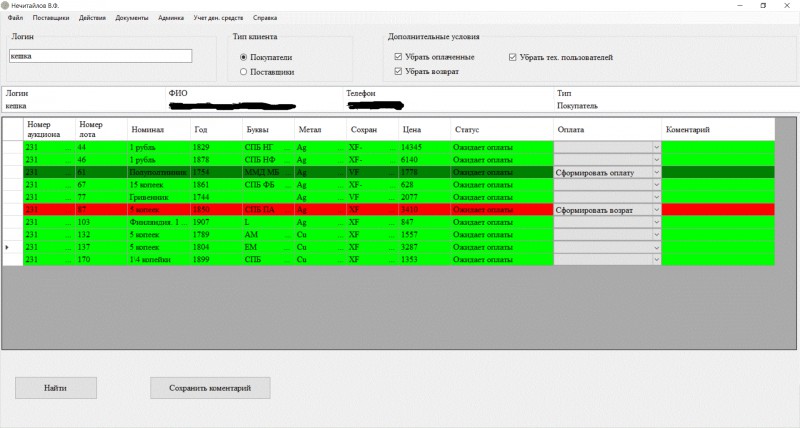Click the application icon in title bar
Screen dimensions: 800x428
click(5, 6)
